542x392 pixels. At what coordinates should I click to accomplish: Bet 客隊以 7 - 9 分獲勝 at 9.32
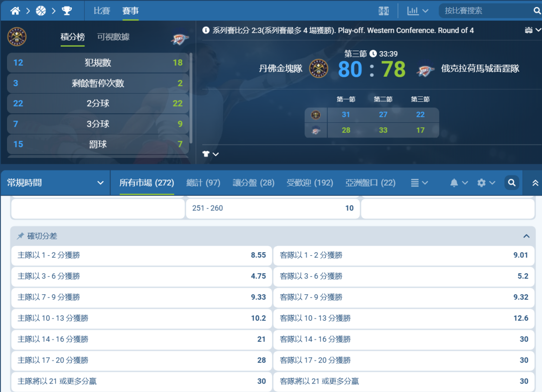403,297
